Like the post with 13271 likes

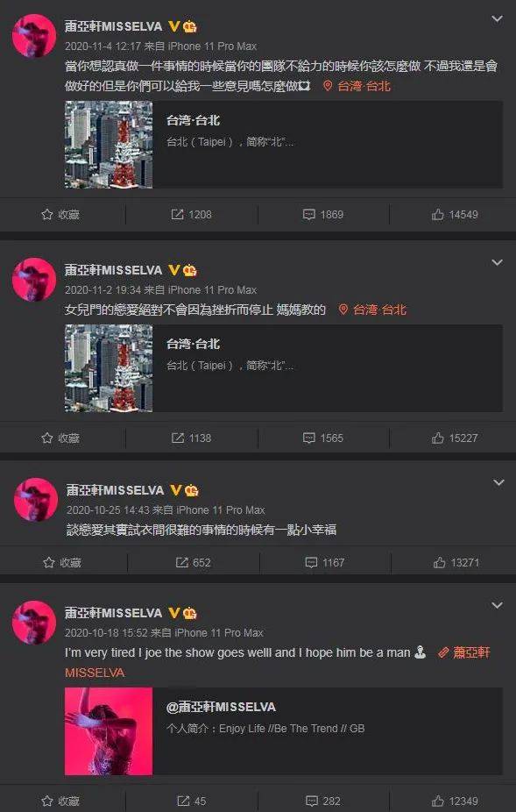click(x=456, y=562)
